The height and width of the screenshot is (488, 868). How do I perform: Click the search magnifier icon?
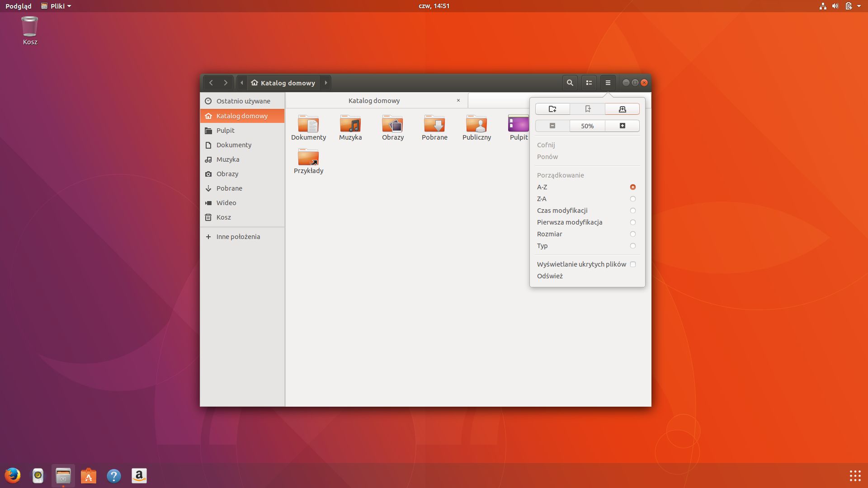tap(570, 83)
